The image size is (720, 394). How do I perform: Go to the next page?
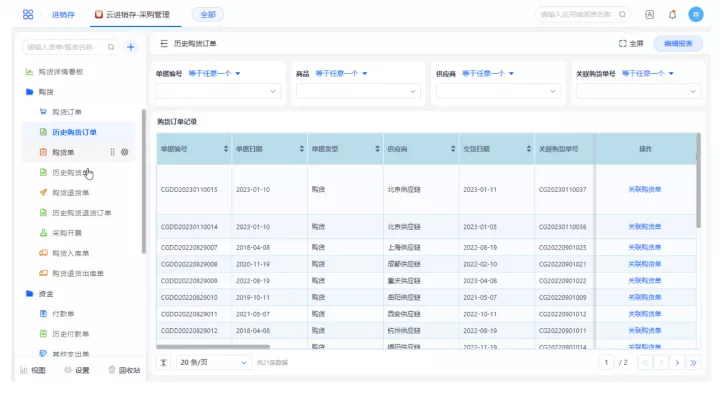click(x=677, y=362)
